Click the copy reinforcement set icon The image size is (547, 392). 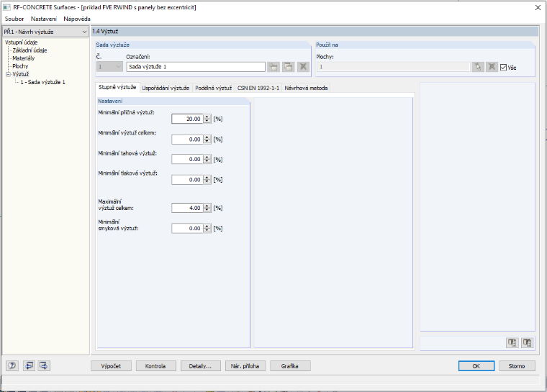[x=288, y=67]
